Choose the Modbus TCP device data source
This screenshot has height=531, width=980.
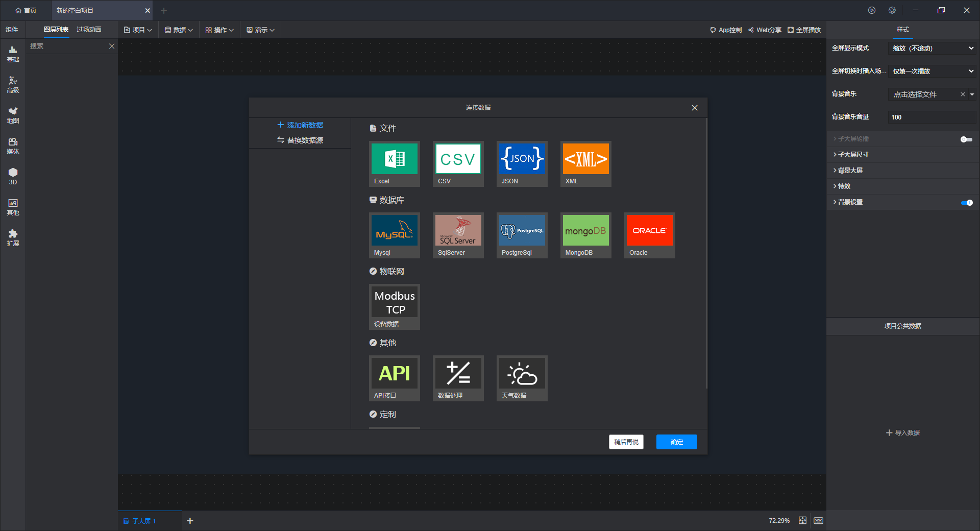click(394, 307)
